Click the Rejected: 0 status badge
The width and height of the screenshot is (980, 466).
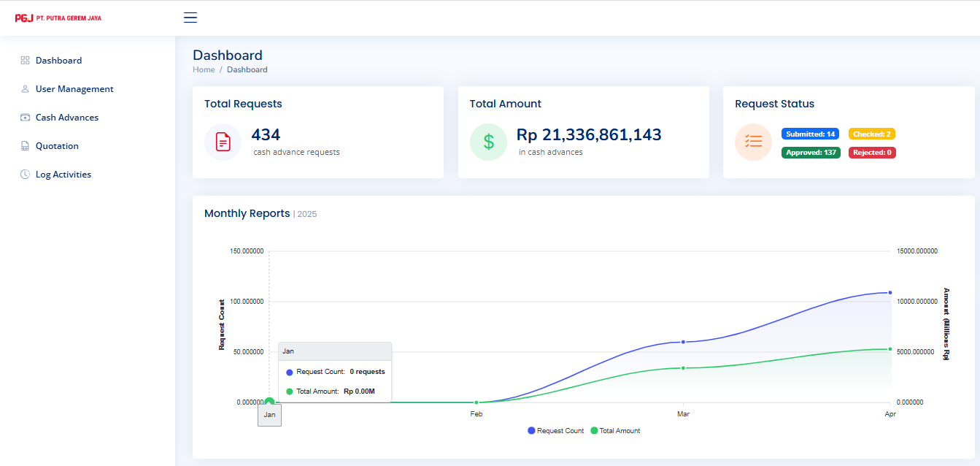(872, 153)
